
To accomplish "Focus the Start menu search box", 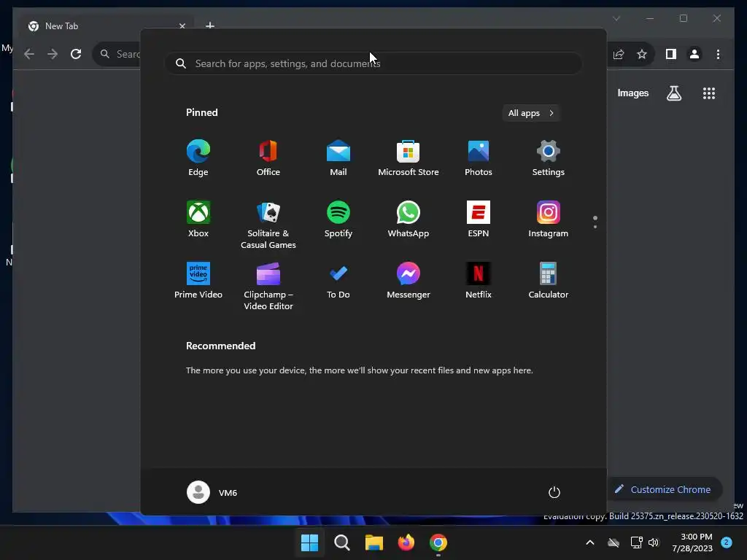I will click(373, 63).
